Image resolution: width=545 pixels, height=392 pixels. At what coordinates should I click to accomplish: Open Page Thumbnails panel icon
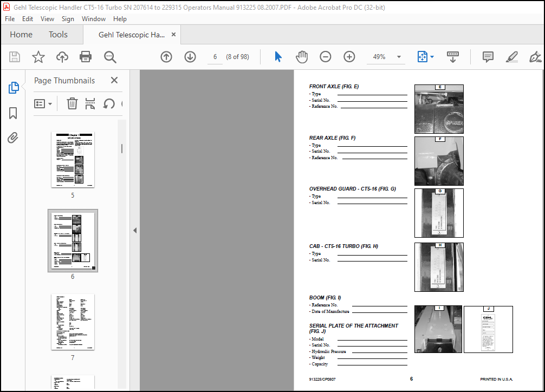pyautogui.click(x=13, y=88)
